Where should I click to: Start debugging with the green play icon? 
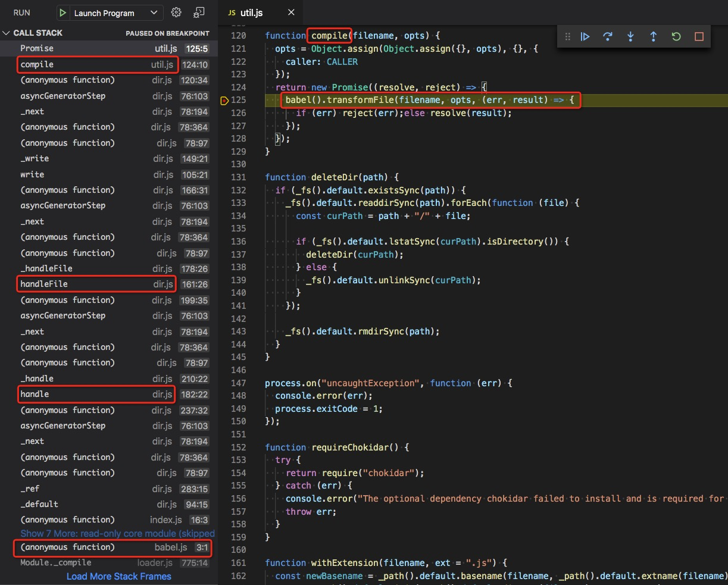[x=63, y=12]
